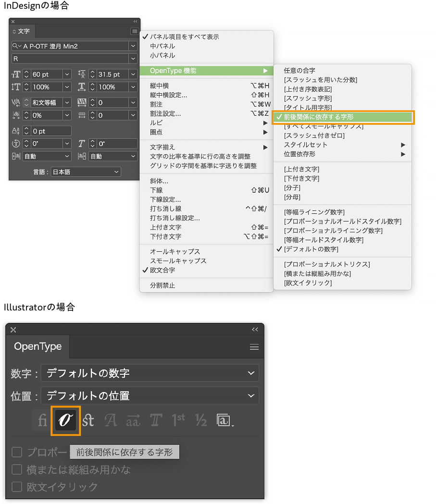Open the 位置 dropdown
The height and width of the screenshot is (504, 436).
(150, 396)
